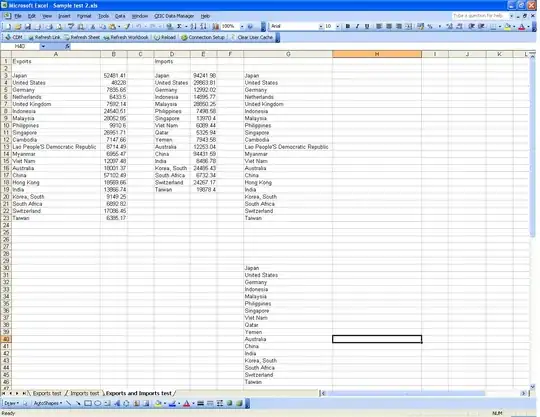
Task: Toggle Italic formatting
Action: (357, 26)
